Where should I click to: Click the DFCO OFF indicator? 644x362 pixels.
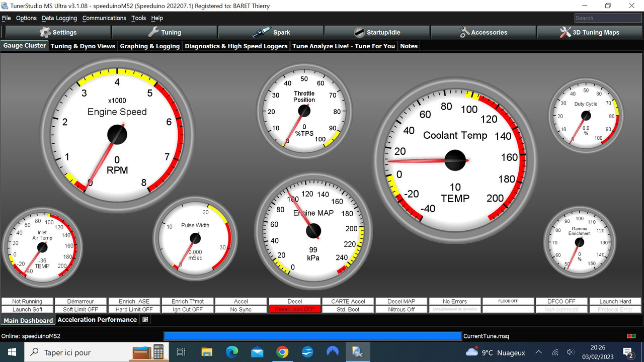(x=562, y=301)
